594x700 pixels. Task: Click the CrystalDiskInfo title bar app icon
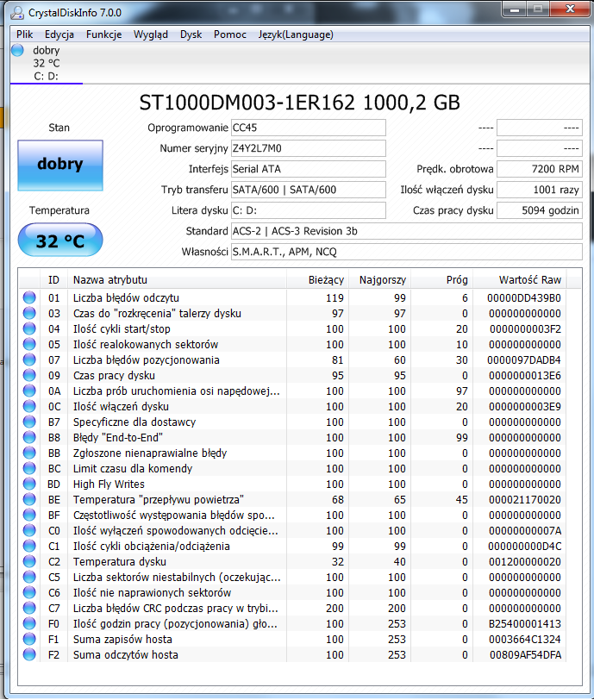(x=17, y=12)
